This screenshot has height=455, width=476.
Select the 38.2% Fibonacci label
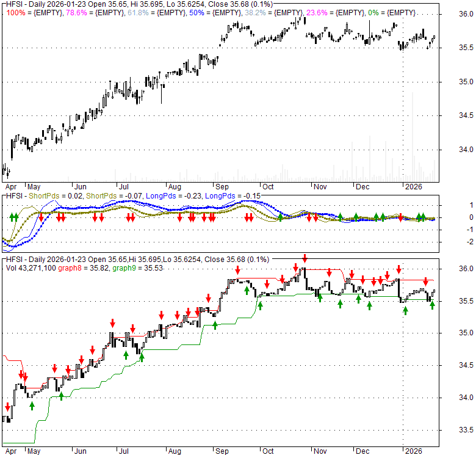[x=255, y=13]
